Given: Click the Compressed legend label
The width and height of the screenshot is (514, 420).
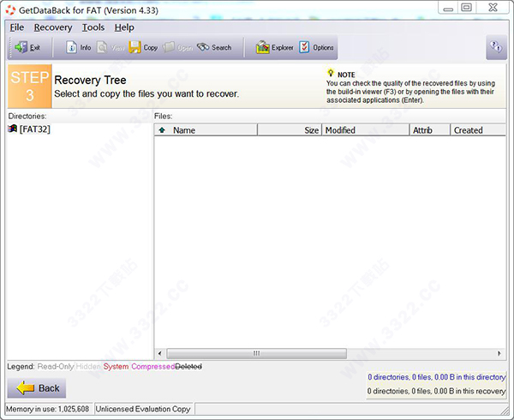Looking at the screenshot, I should tap(152, 367).
